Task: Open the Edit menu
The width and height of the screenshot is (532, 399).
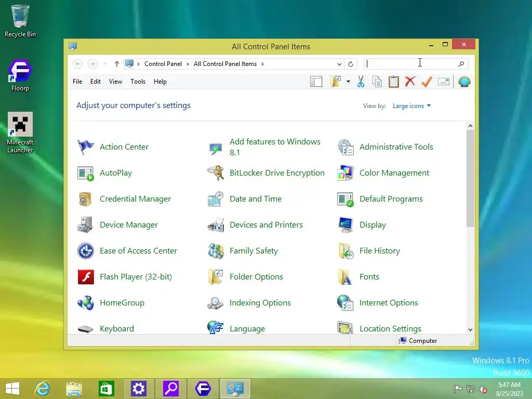Action: 96,82
